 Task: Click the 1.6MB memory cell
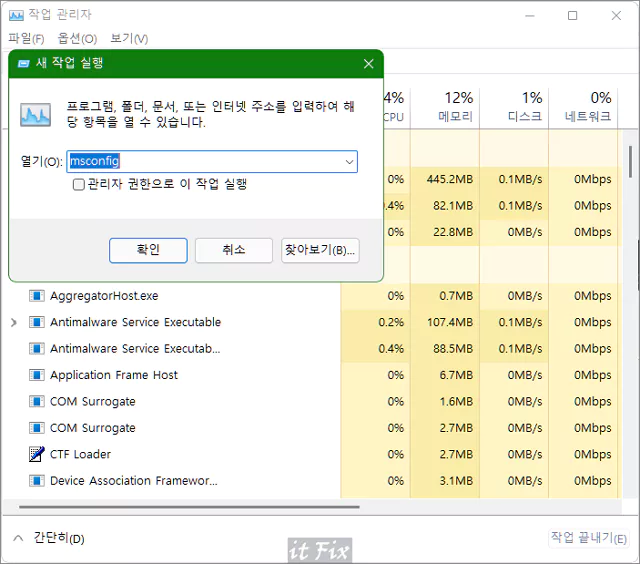(456, 402)
